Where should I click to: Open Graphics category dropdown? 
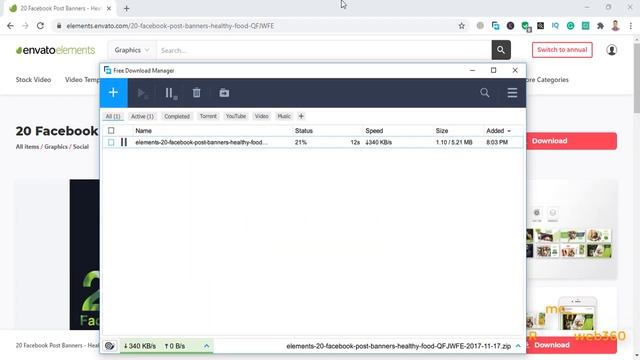coord(132,50)
